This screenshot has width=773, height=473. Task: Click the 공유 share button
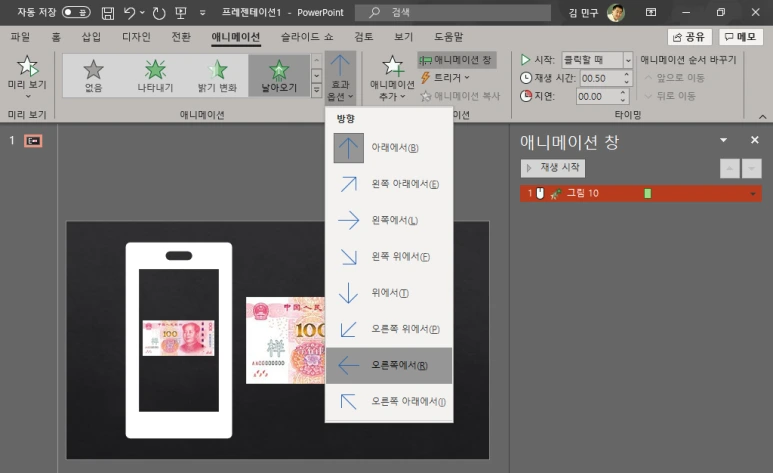(x=689, y=37)
